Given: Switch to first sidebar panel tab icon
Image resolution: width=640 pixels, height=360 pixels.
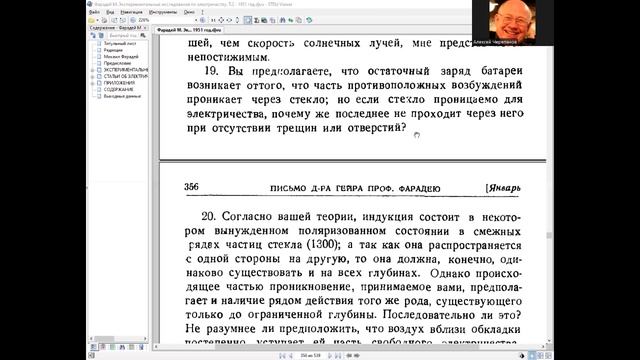Looking at the screenshot, I should (93, 347).
